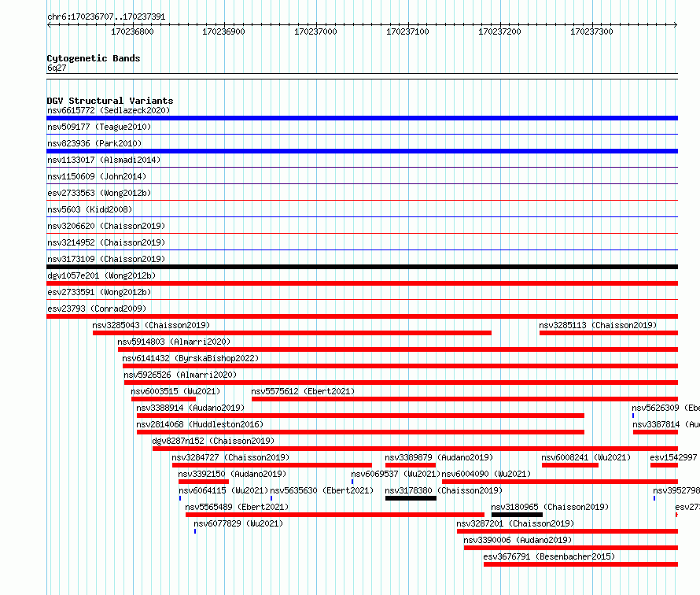Click the nsv823936 (Park2010) variant label
The image size is (700, 595).
(94, 143)
